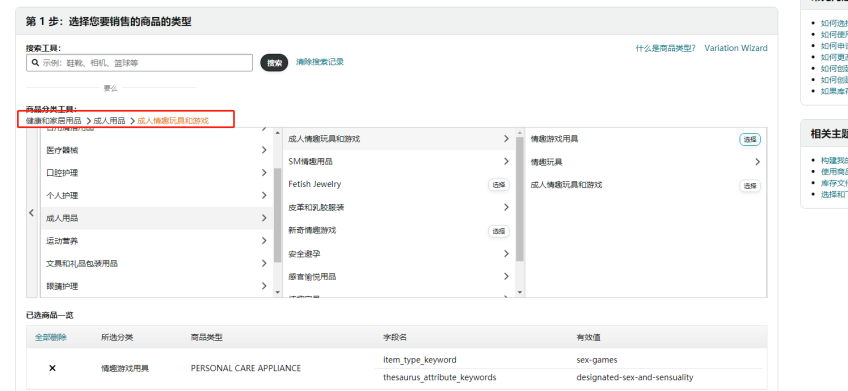This screenshot has height=391, width=848.
Task: Click the magnifier icon in the search box
Action: pos(35,63)
